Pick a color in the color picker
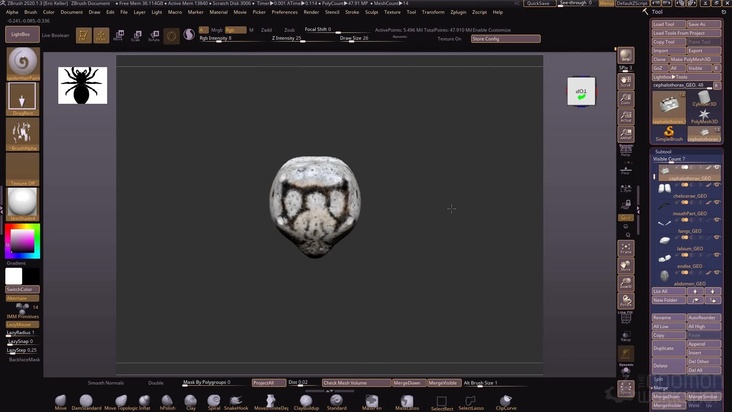Viewport: 732px width, 412px height. pyautogui.click(x=22, y=241)
